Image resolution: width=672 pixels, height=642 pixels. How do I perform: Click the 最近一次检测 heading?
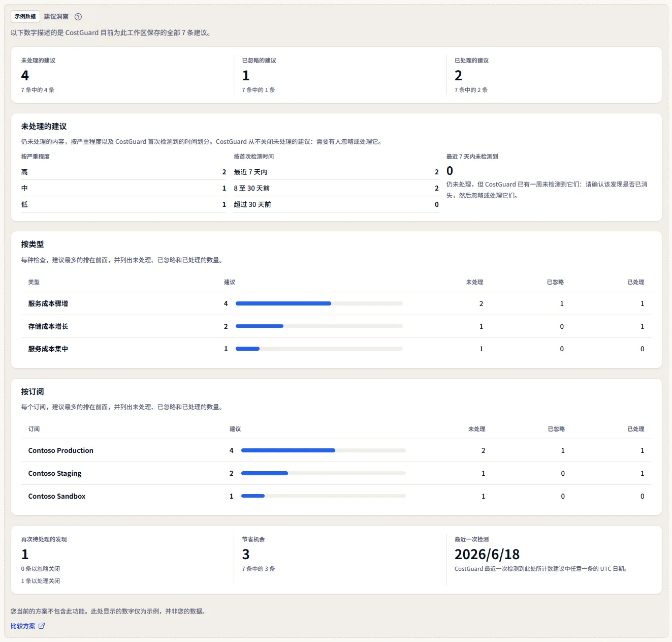471,539
